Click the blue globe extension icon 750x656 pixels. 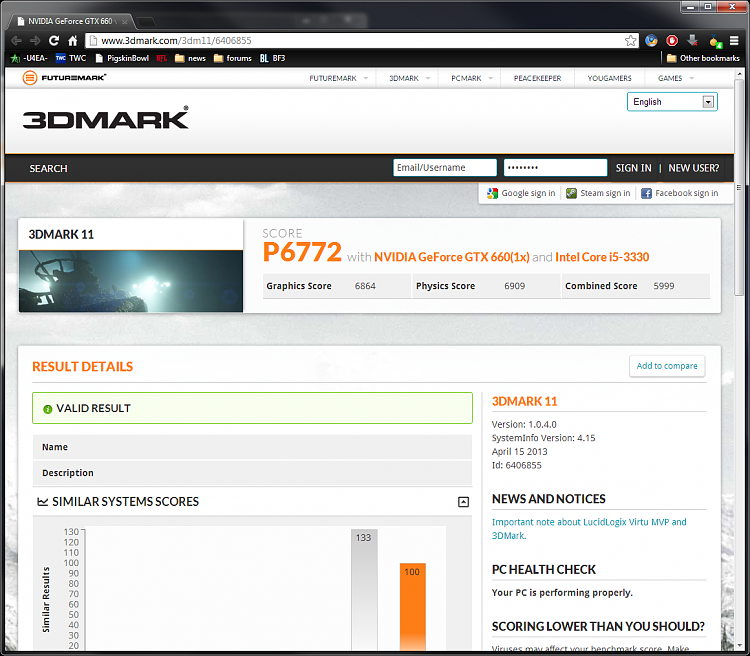point(651,41)
